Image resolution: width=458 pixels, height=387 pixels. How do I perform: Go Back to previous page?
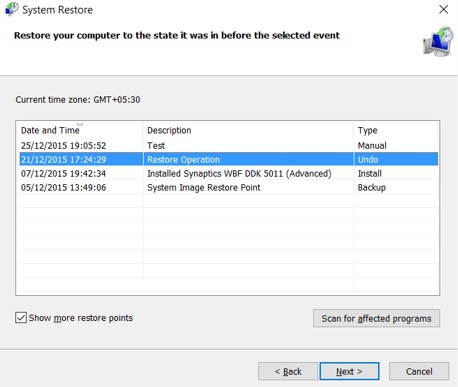click(x=288, y=371)
